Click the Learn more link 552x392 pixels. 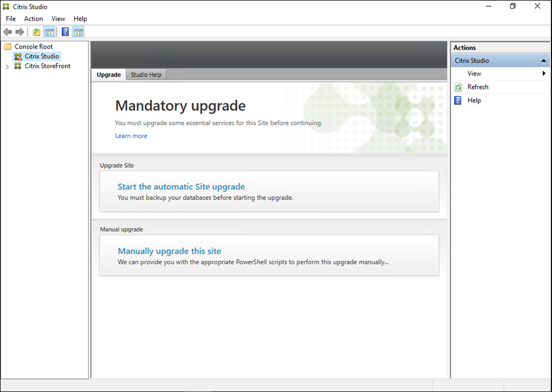coord(131,136)
